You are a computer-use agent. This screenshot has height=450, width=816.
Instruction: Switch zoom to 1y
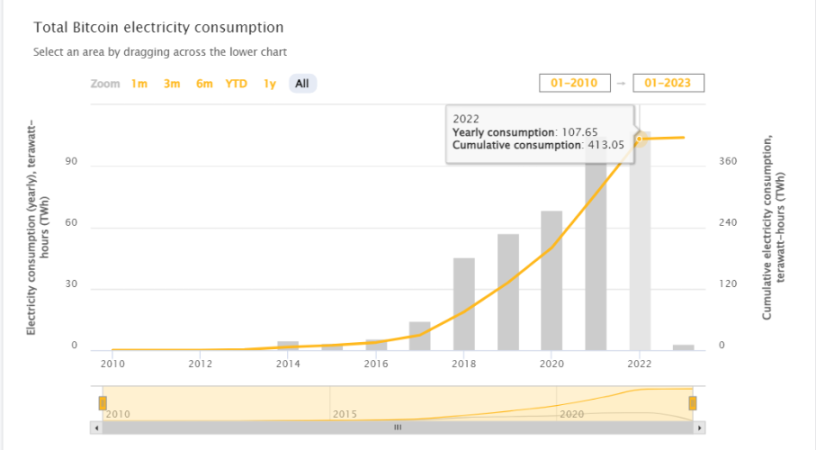(x=269, y=84)
